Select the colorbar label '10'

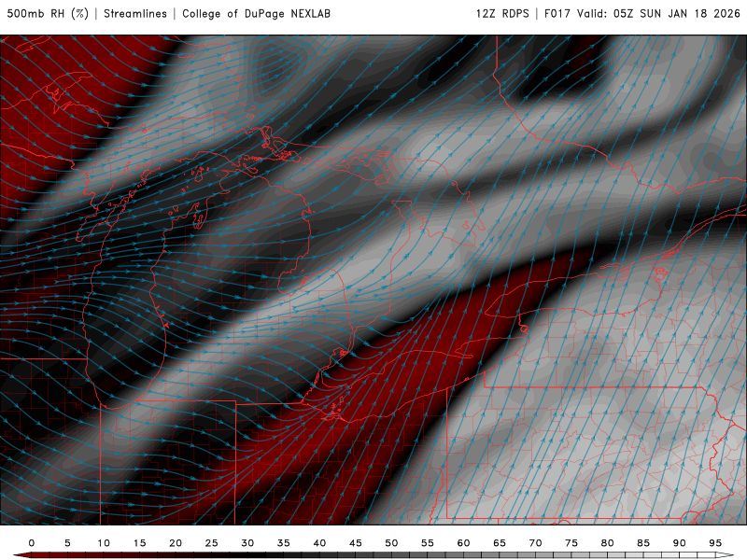tap(104, 543)
